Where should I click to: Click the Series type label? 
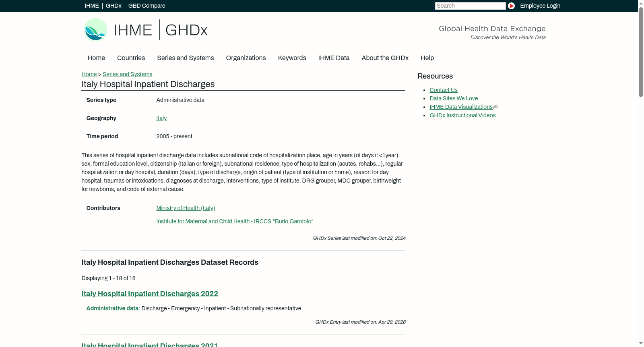(x=101, y=100)
